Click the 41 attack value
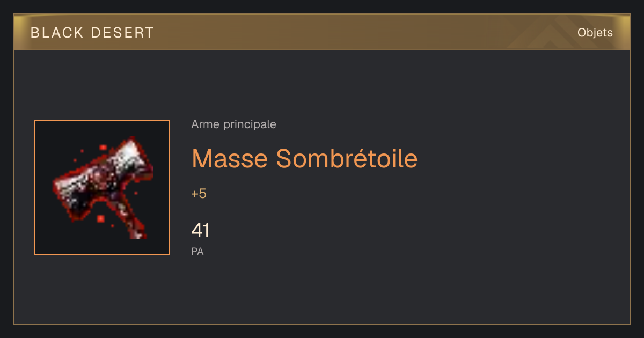 click(200, 230)
